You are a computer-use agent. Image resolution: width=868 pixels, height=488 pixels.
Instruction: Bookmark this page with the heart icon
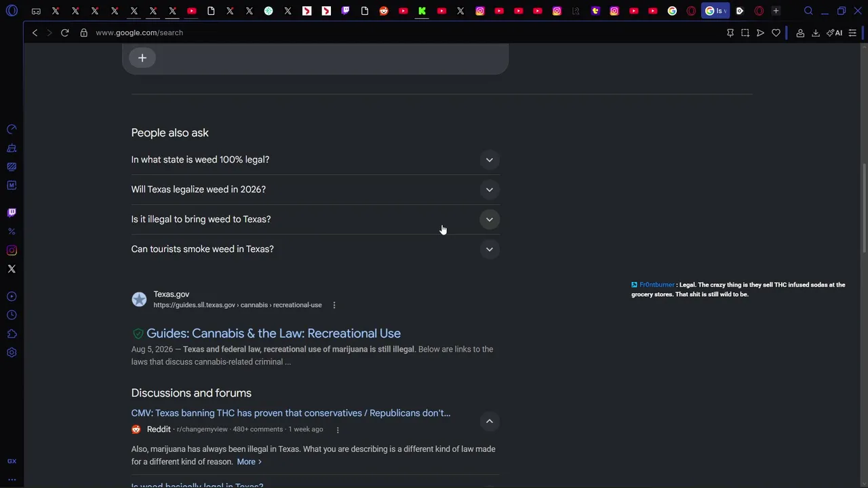click(x=776, y=33)
